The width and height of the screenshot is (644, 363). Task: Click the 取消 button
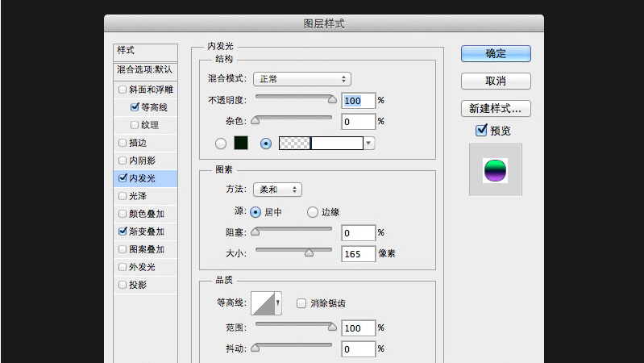[x=496, y=81]
